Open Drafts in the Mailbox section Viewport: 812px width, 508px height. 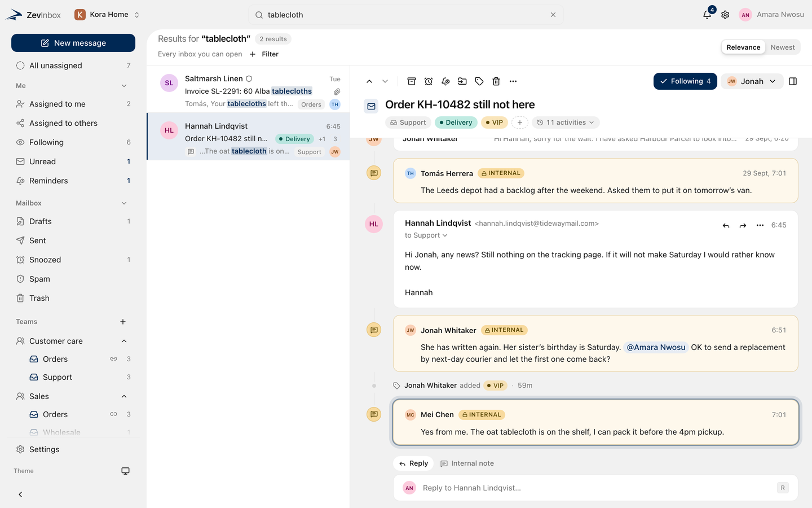(73, 221)
